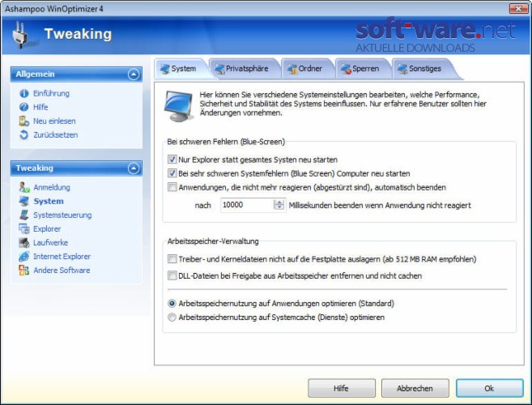Open the Explorer section link
Screen dimensions: 532x405
[47, 228]
